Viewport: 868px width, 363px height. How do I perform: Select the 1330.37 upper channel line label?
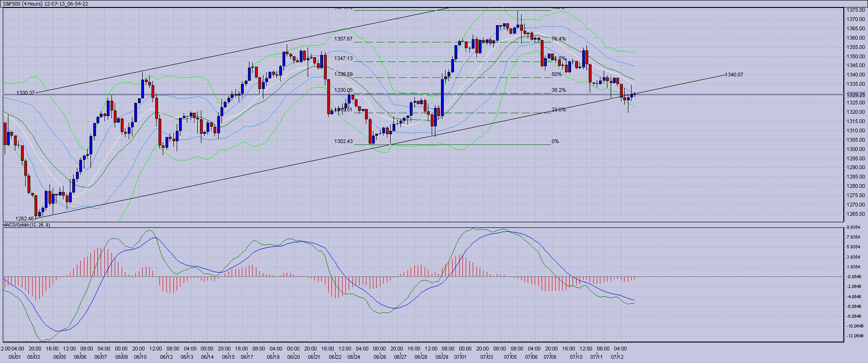click(26, 93)
